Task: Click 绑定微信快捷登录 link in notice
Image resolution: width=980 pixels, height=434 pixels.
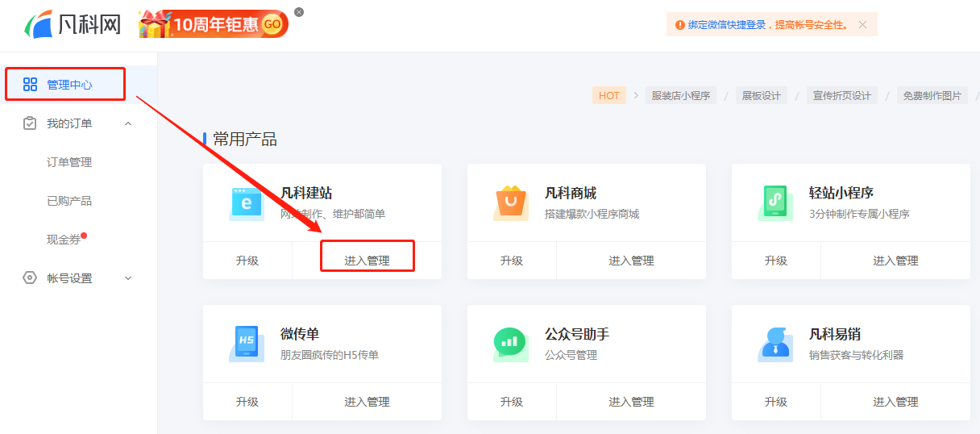Action: pos(727,25)
